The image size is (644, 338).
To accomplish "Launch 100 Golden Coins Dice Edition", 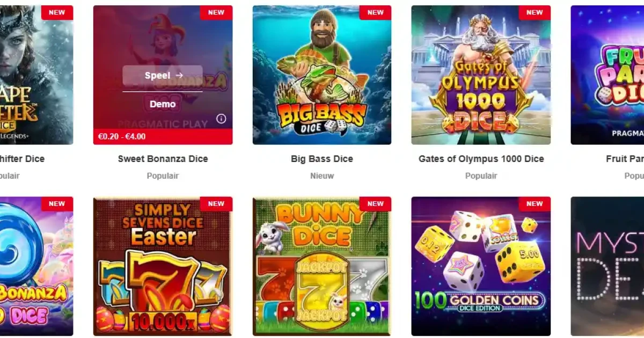I will [x=481, y=266].
